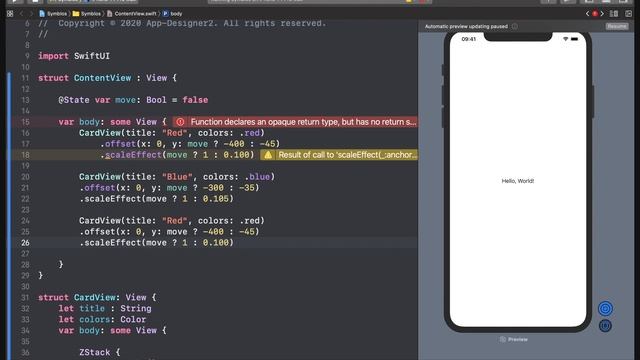Jump to previous issue arrow
The width and height of the screenshot is (640, 360).
(x=587, y=13)
